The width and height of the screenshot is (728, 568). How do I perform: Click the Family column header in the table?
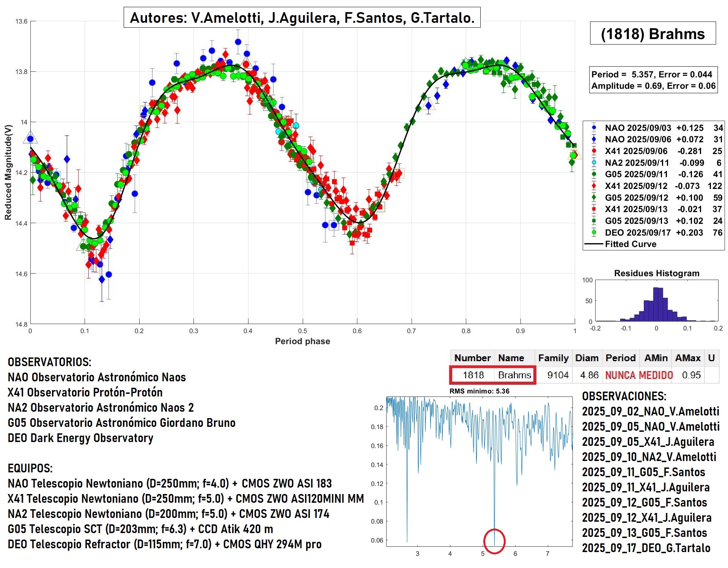(x=553, y=358)
